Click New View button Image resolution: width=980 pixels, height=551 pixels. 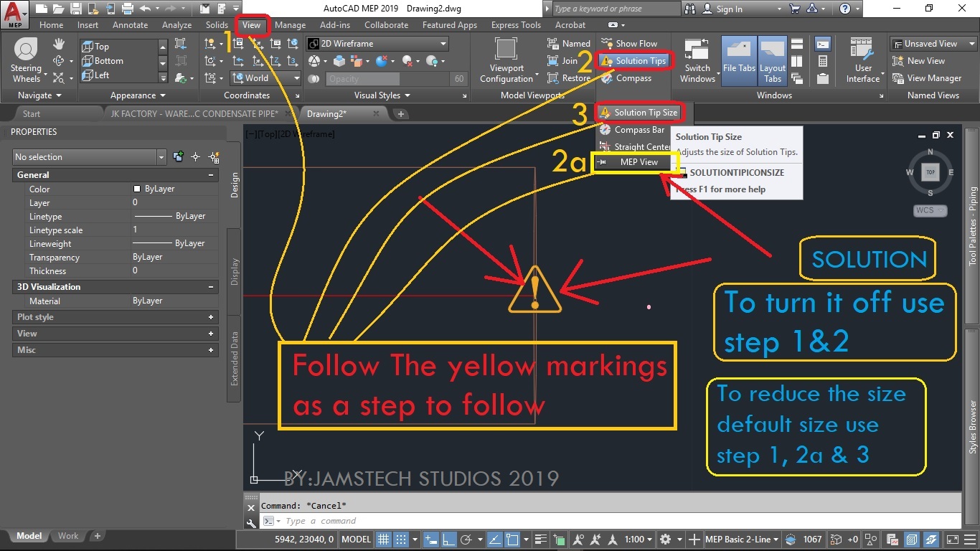919,61
